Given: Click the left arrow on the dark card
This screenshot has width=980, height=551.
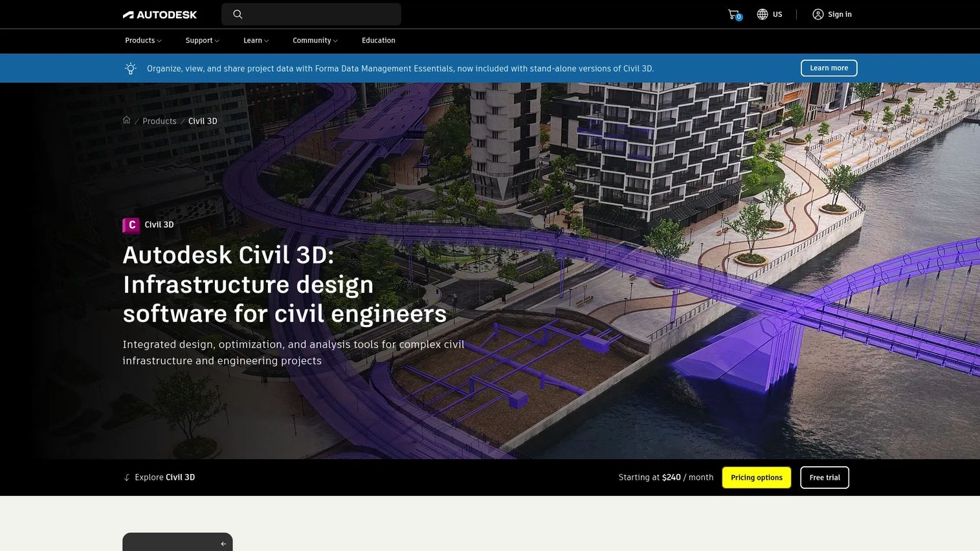Looking at the screenshot, I should [x=223, y=544].
